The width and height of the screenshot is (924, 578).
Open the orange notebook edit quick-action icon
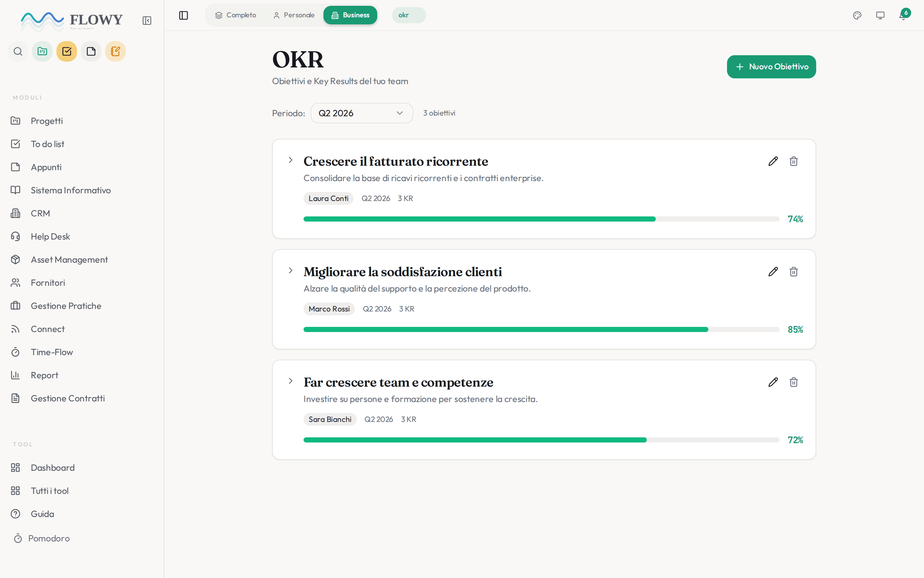tap(115, 51)
